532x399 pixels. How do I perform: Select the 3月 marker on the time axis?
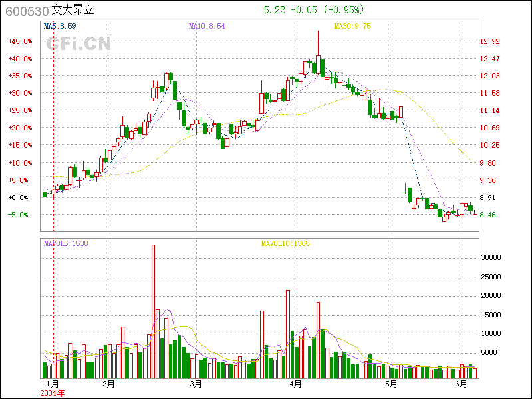[196, 384]
